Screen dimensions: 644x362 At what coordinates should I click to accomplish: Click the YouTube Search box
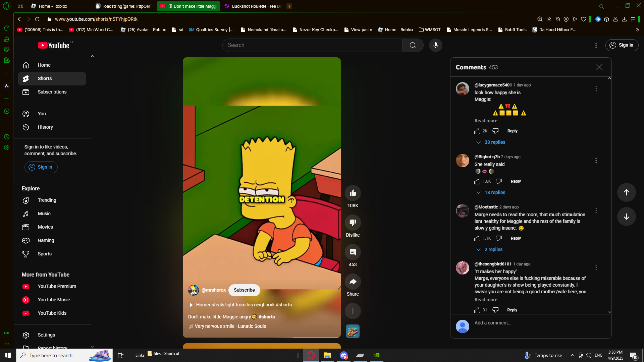[x=312, y=45]
